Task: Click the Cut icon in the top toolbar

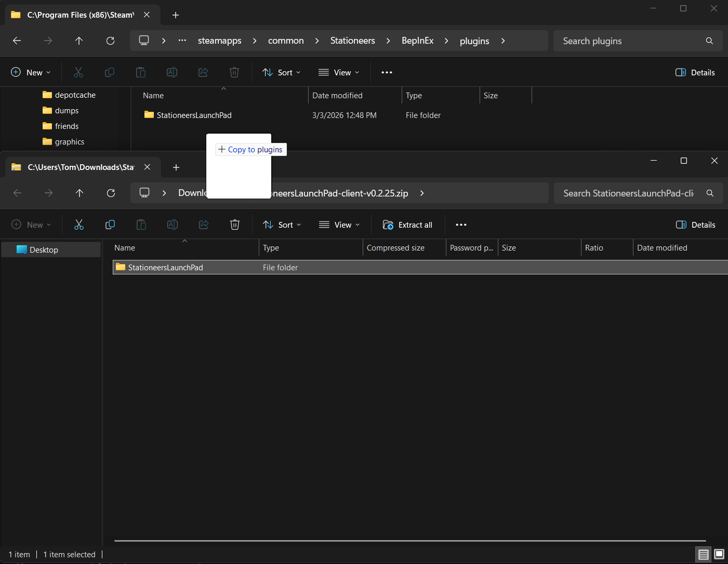Action: pos(78,72)
